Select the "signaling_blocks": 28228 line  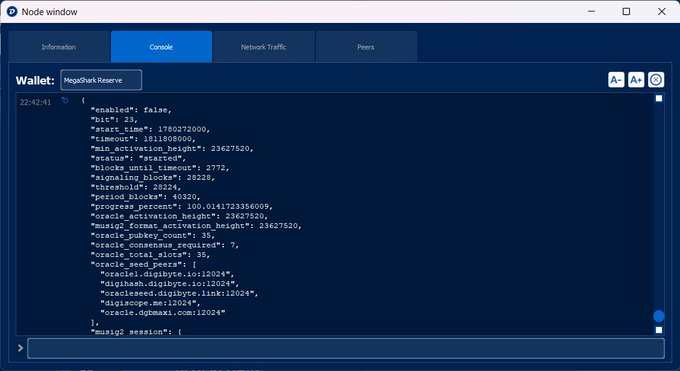(x=153, y=177)
